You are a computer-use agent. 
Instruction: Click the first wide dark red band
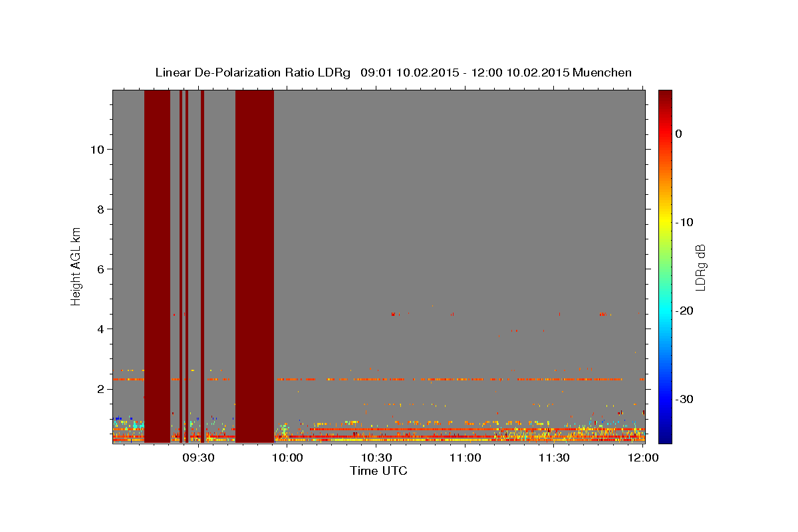click(x=157, y=266)
